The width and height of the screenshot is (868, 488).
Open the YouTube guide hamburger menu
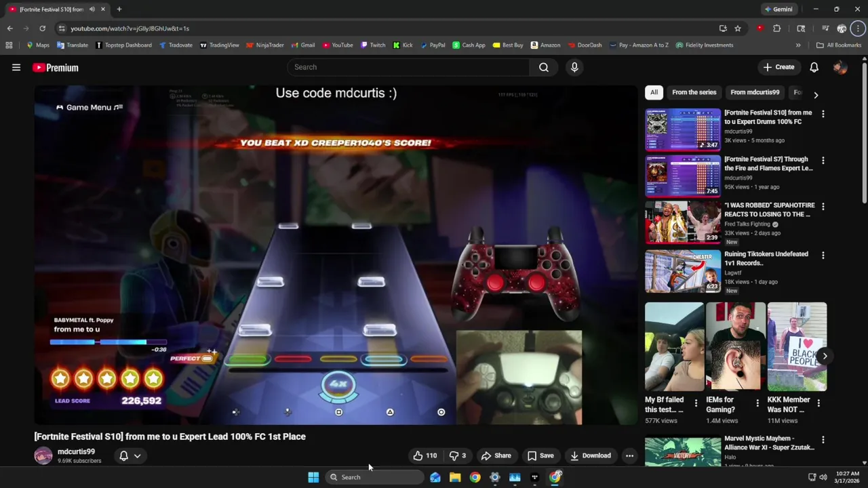click(16, 67)
